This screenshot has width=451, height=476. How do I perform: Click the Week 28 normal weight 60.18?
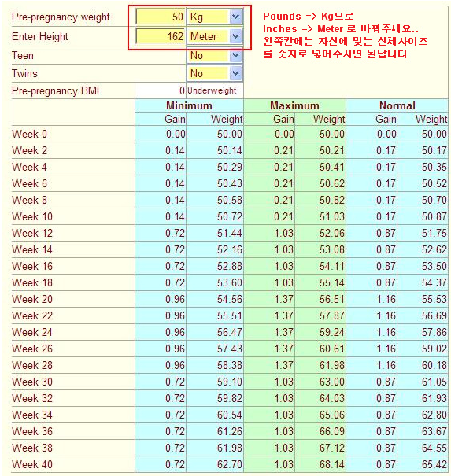click(434, 365)
